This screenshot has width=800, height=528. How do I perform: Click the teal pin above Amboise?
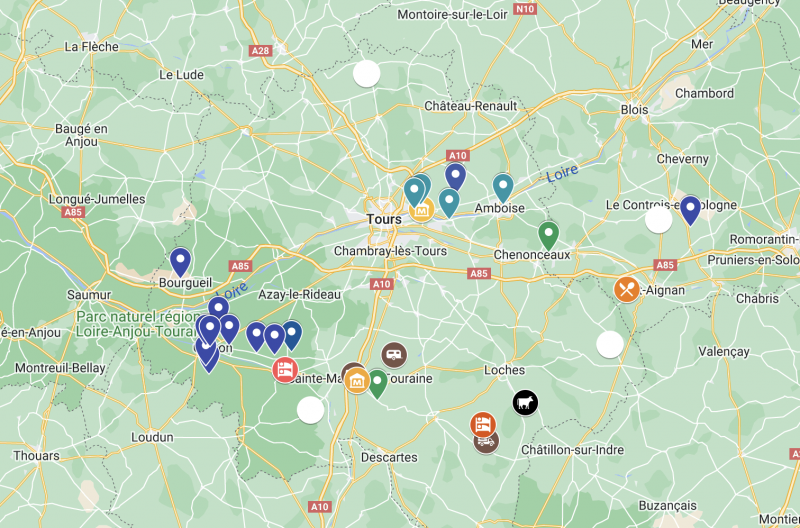[x=503, y=188]
